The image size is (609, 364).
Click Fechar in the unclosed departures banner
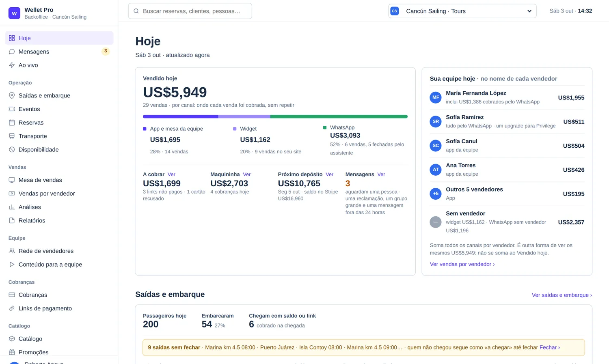coord(550,347)
